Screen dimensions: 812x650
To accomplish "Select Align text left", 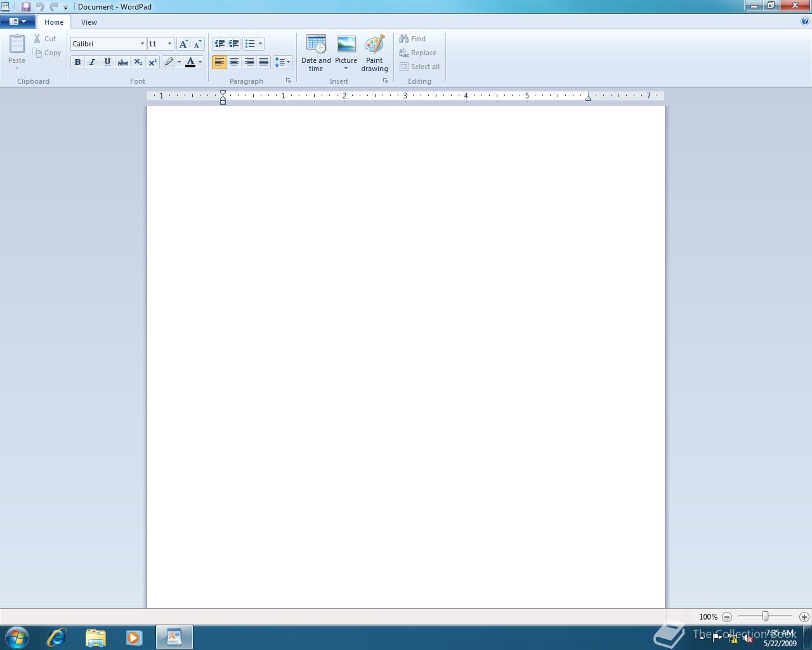I will (x=219, y=62).
